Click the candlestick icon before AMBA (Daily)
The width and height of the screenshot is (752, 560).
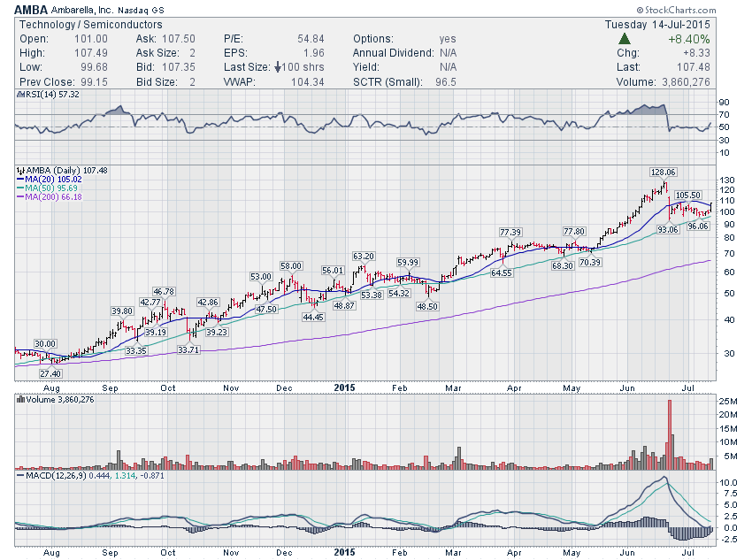pos(20,171)
